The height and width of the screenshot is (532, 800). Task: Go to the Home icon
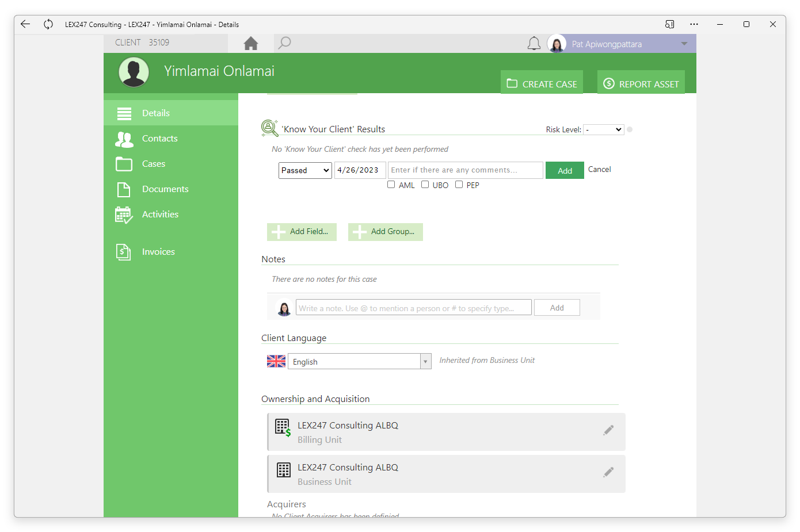[251, 43]
